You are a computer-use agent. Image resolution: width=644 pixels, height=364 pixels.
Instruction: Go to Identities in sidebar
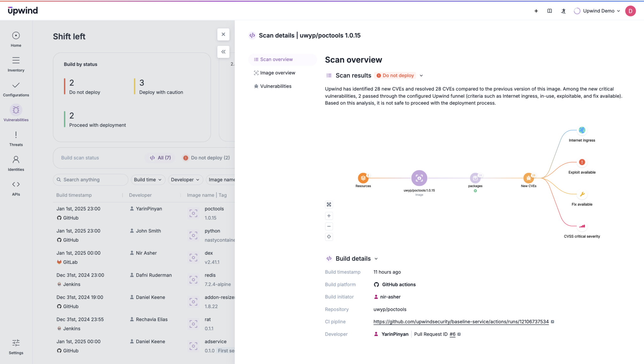point(16,163)
